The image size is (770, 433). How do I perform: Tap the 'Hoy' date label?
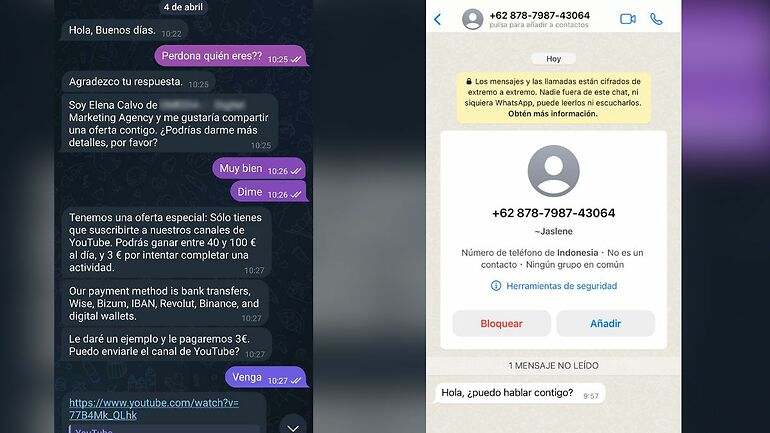[x=553, y=59]
